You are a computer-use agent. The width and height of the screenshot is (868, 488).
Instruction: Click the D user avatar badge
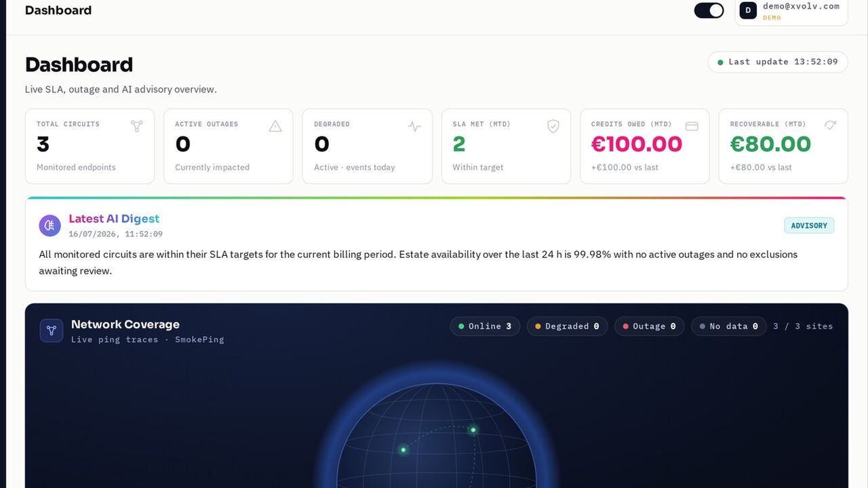click(x=748, y=10)
